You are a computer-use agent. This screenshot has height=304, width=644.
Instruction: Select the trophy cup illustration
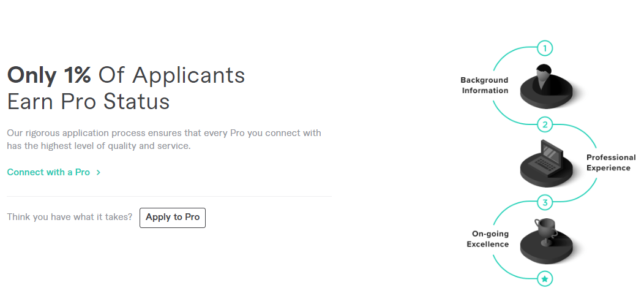546,241
